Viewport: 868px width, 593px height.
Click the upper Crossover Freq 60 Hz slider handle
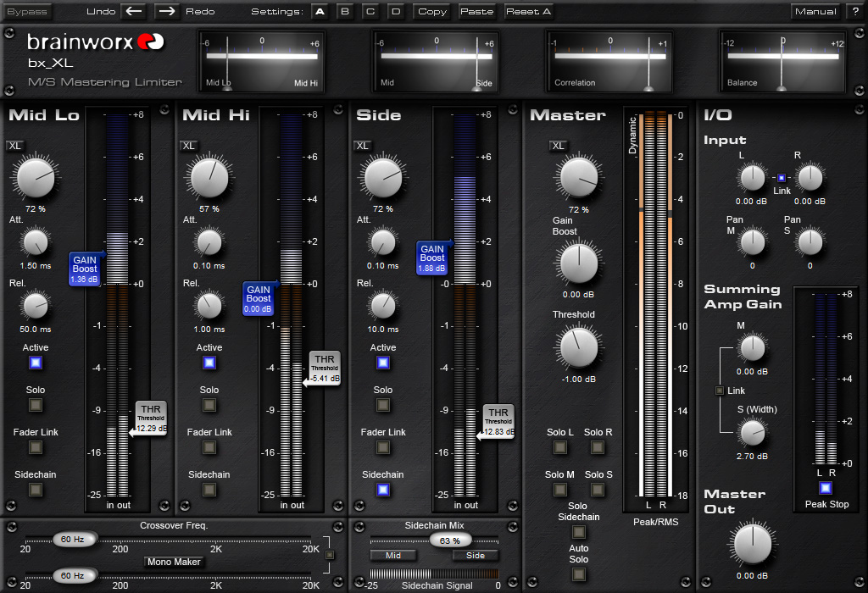75,540
